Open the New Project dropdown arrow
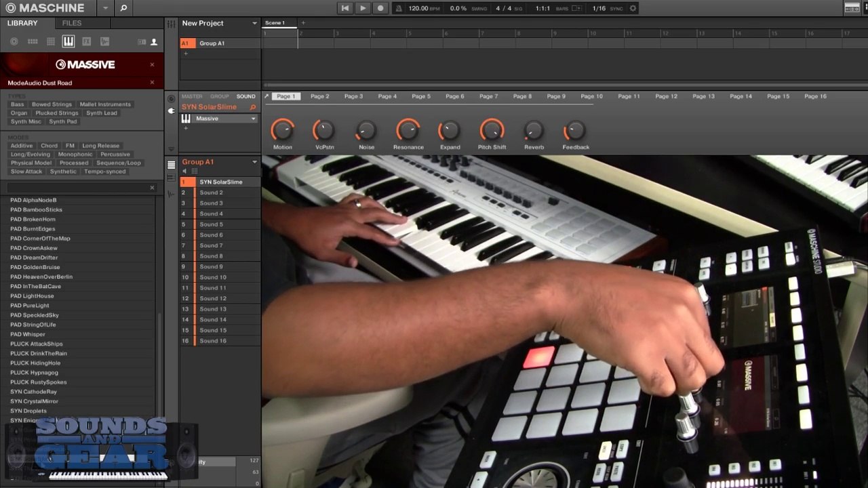This screenshot has height=488, width=868. pos(254,23)
